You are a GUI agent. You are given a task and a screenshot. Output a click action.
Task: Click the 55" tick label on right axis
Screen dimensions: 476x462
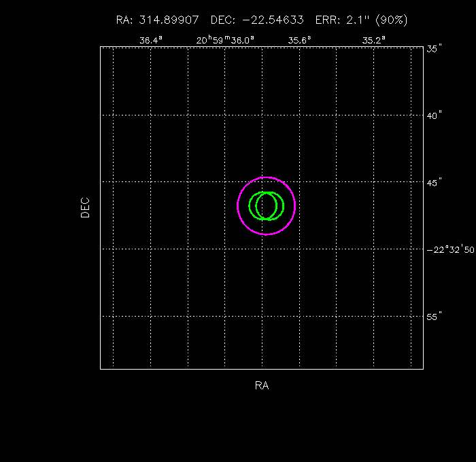point(435,317)
